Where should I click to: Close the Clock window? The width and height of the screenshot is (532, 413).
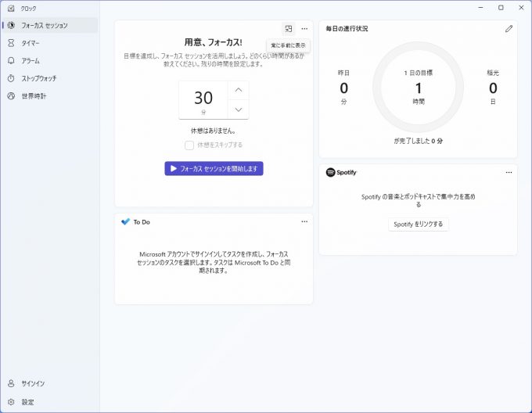pos(521,8)
